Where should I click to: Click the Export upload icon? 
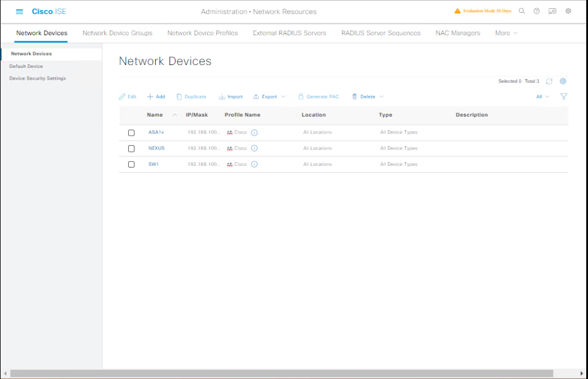[x=256, y=97]
